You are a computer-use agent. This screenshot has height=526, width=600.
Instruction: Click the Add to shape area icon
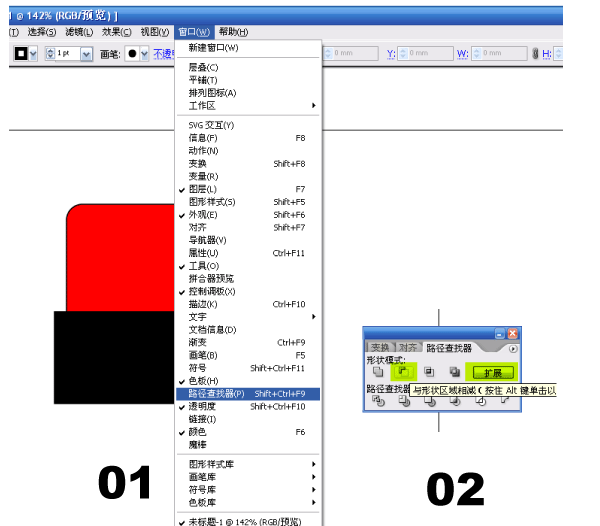(x=378, y=371)
